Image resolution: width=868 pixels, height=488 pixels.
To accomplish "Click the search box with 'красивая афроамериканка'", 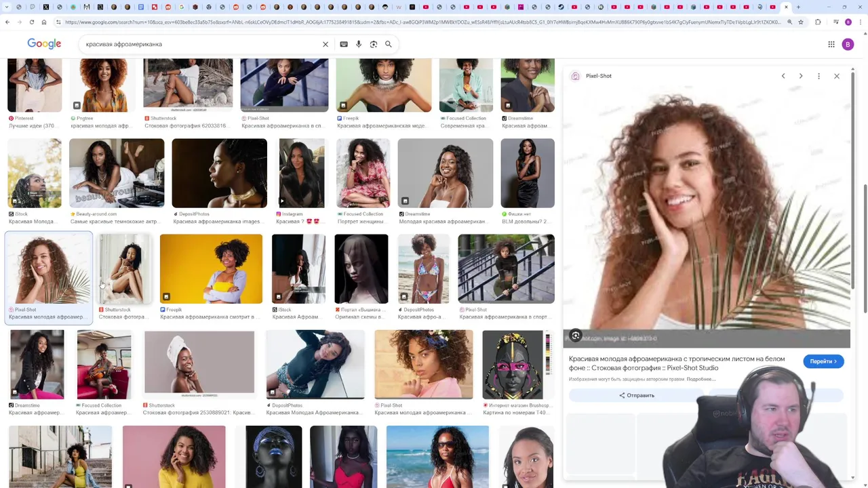I will click(200, 44).
